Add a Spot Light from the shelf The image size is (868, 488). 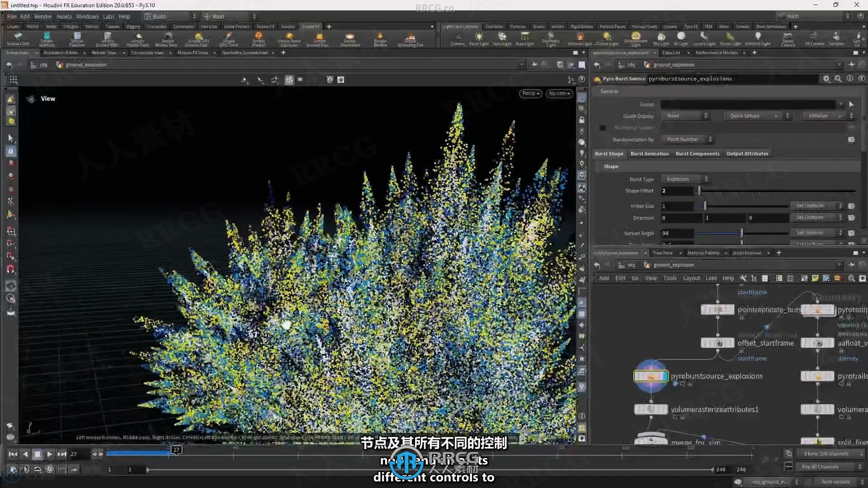point(502,39)
